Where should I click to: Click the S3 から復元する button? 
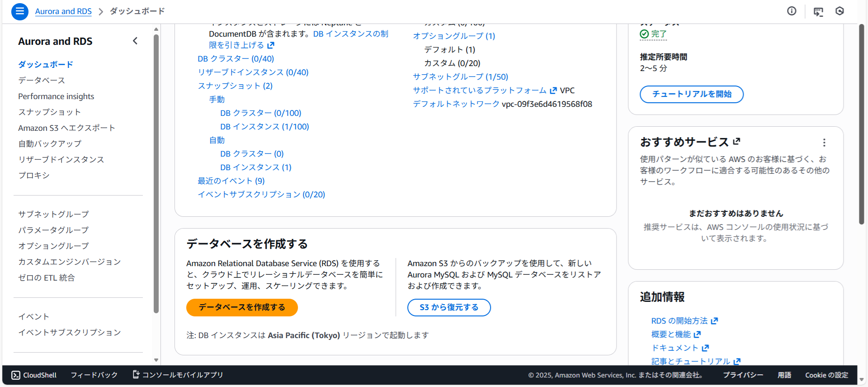pyautogui.click(x=448, y=307)
